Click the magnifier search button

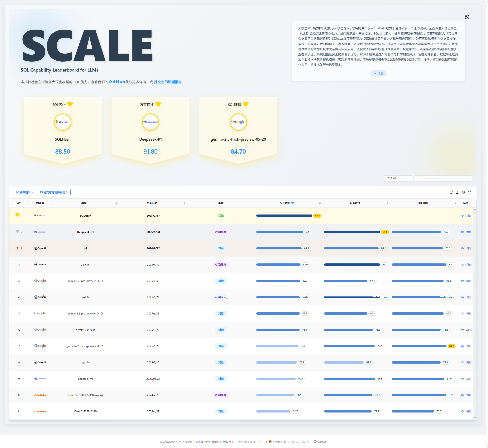(469, 178)
